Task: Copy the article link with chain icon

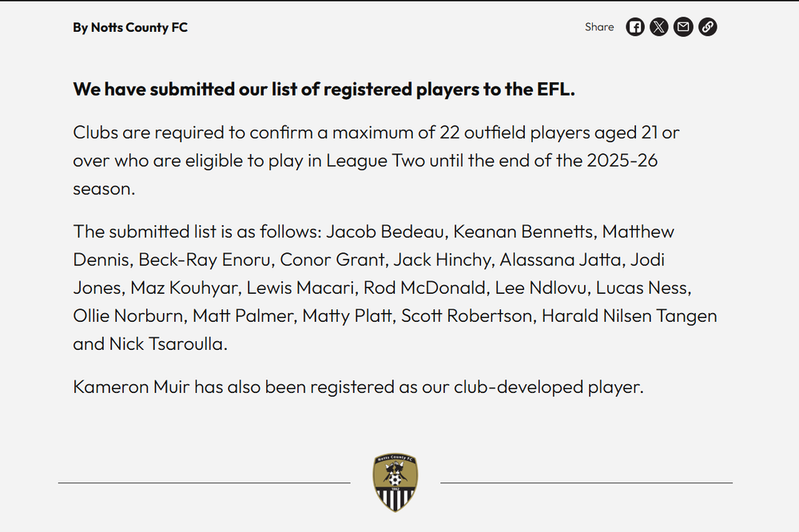Action: coord(707,27)
